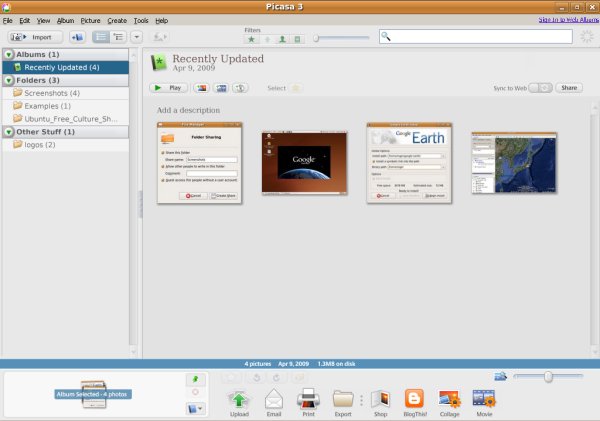Open the Screenshots (4) folder
This screenshot has width=600, height=421.
pos(65,93)
